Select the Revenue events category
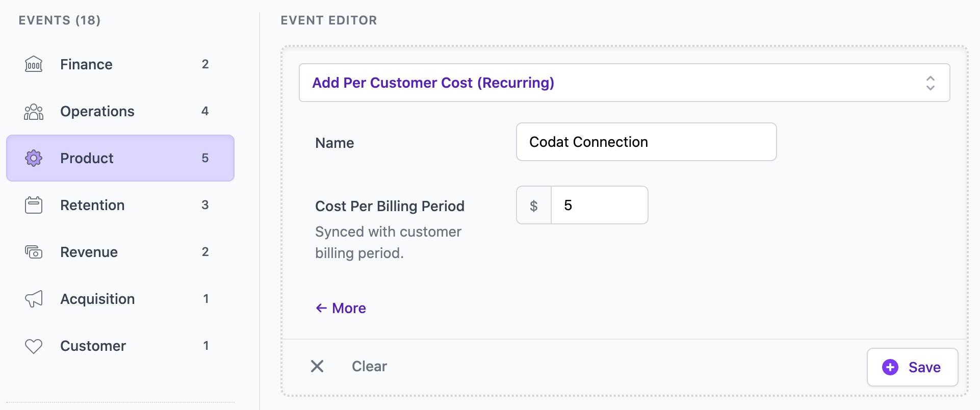This screenshot has height=410, width=980. click(x=120, y=252)
